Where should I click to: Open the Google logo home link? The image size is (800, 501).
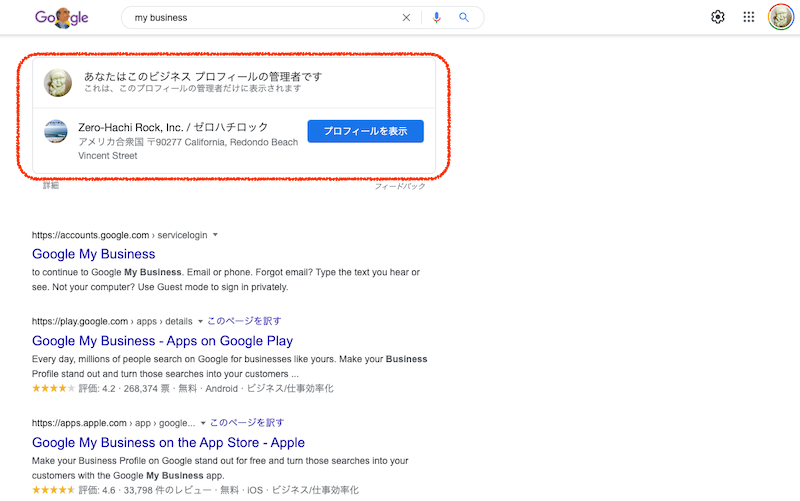click(61, 17)
